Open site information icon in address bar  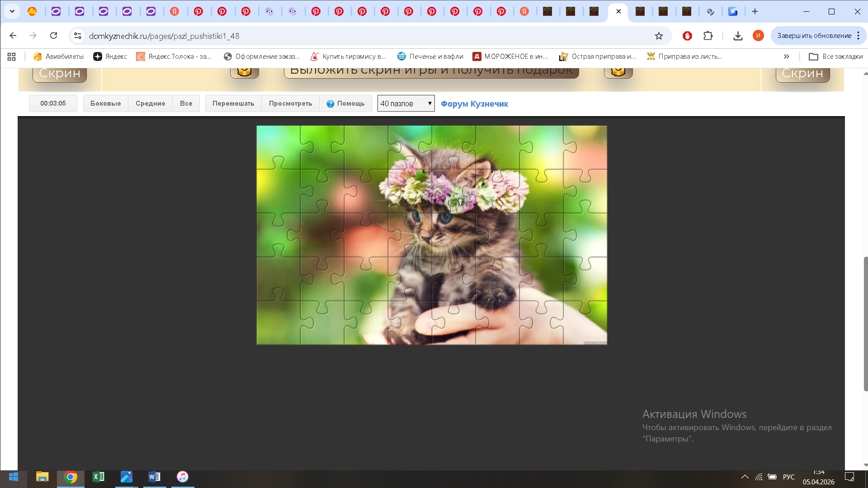(x=78, y=36)
